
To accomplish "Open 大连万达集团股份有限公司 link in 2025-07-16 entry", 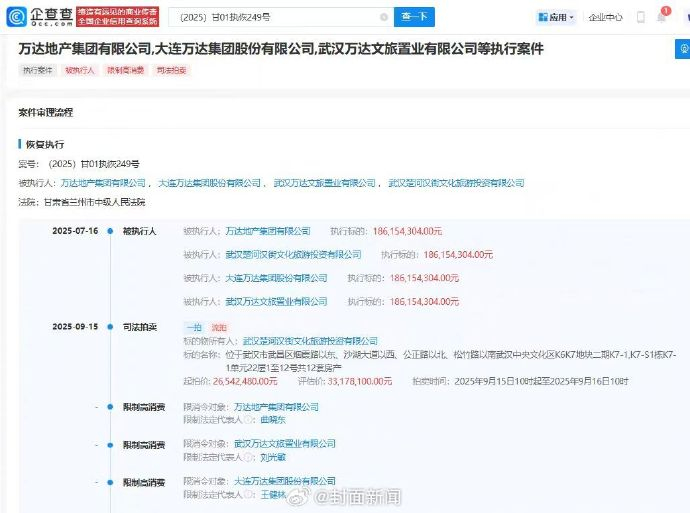I will pos(276,278).
